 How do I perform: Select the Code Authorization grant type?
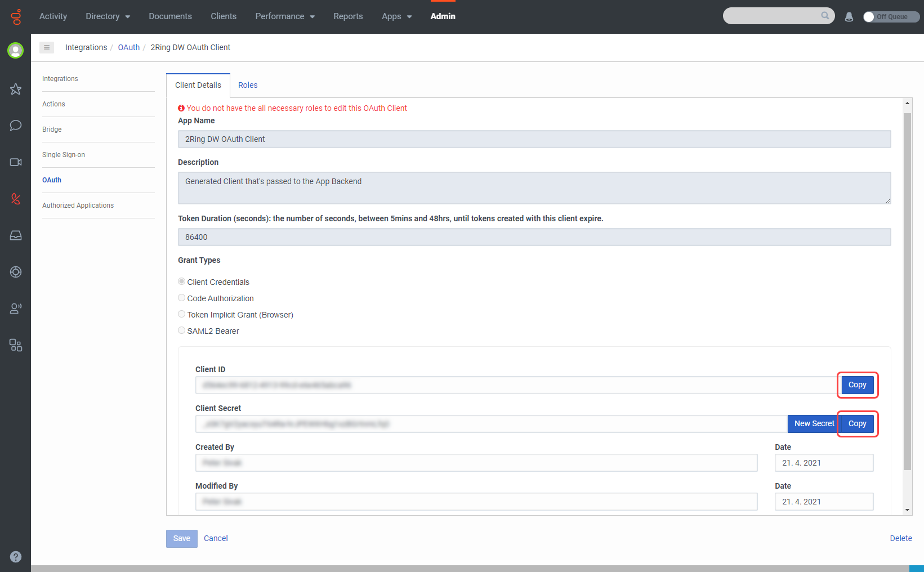181,298
